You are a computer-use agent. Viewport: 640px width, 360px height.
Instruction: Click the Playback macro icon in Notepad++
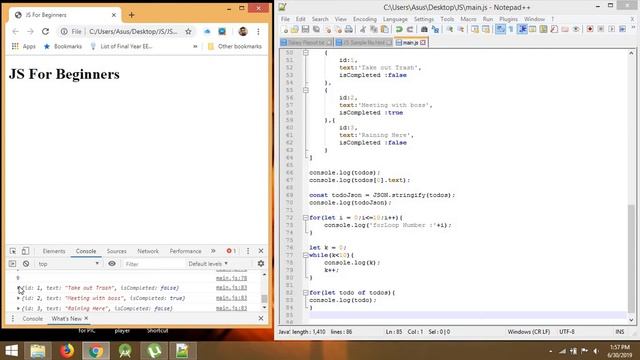click(x=611, y=29)
